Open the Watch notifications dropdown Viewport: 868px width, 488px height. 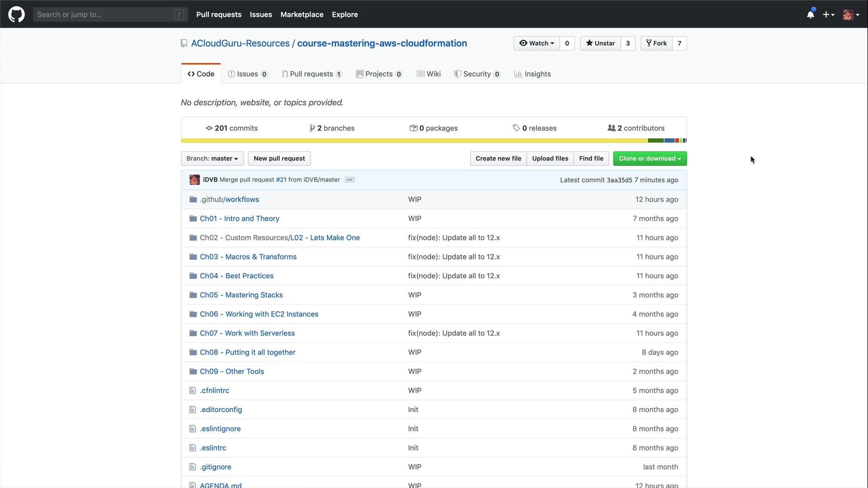537,43
